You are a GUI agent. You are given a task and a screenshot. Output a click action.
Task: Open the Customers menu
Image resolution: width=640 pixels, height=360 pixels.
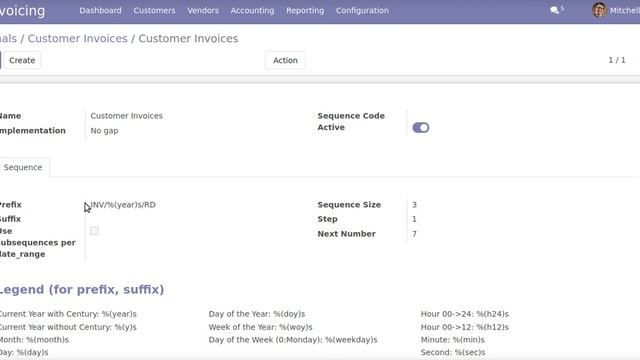tap(154, 11)
